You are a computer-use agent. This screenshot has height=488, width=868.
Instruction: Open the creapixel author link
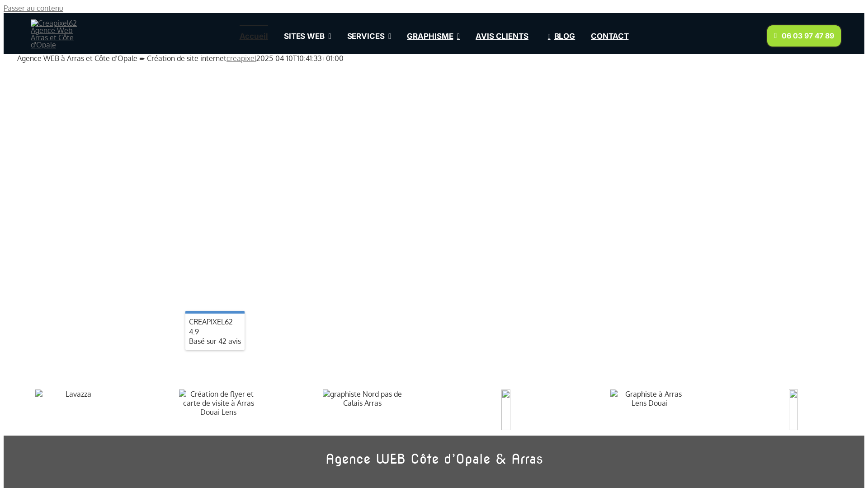click(241, 58)
